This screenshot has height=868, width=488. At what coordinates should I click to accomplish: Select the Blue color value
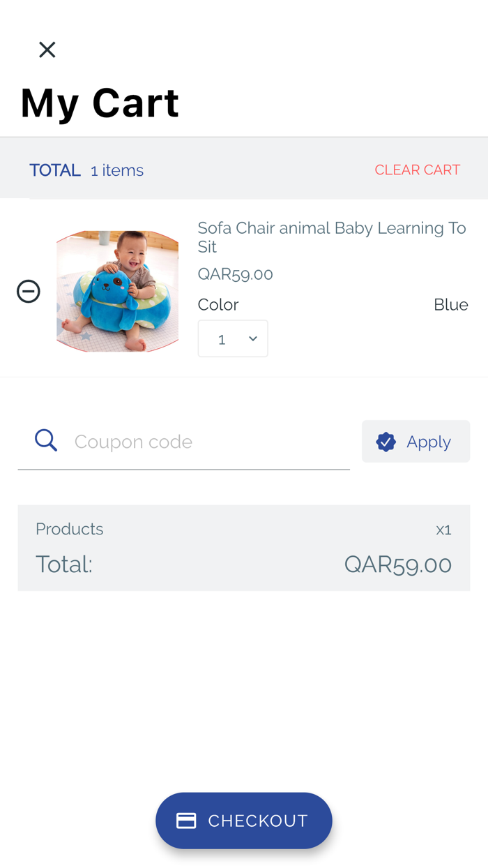450,305
